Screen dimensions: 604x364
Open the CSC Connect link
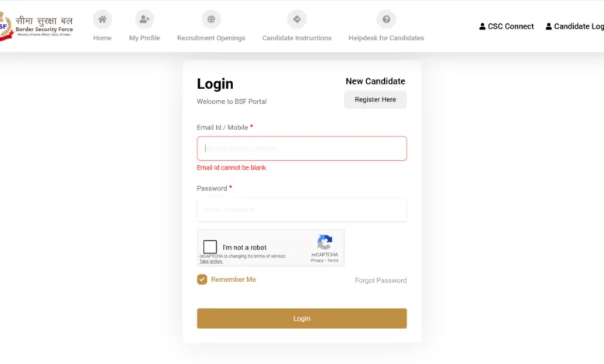click(510, 26)
